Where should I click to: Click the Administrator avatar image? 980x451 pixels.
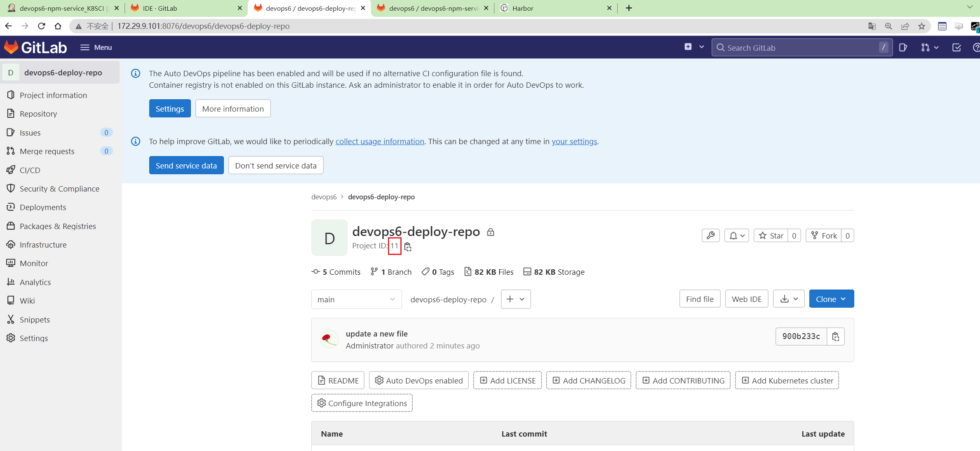pos(329,339)
